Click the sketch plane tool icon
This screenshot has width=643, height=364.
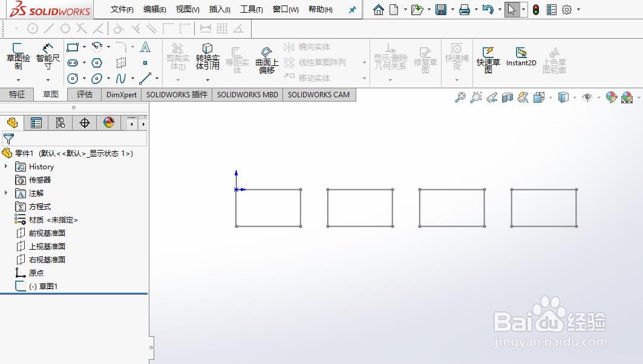click(x=121, y=63)
